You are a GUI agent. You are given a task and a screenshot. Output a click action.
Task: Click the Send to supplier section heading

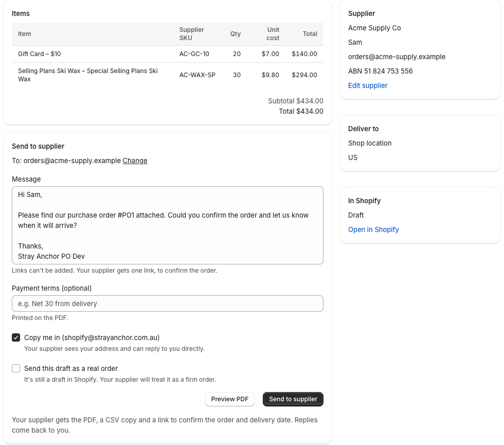[x=38, y=146]
